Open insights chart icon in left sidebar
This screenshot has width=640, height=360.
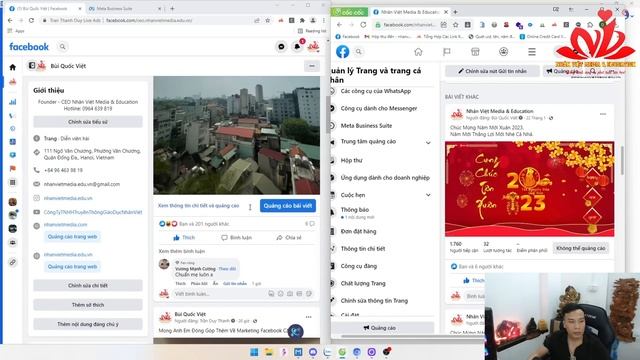[13, 102]
